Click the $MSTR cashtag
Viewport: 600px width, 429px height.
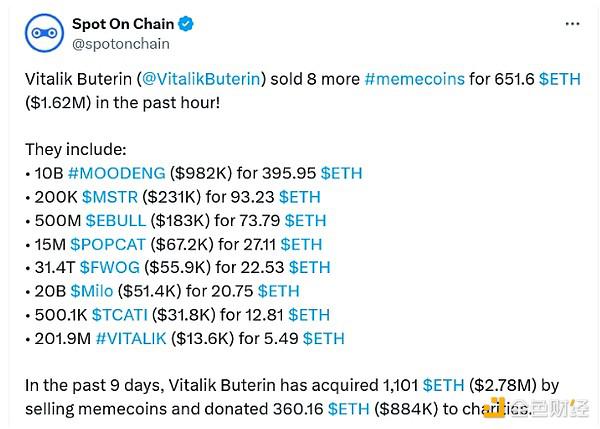(110, 197)
